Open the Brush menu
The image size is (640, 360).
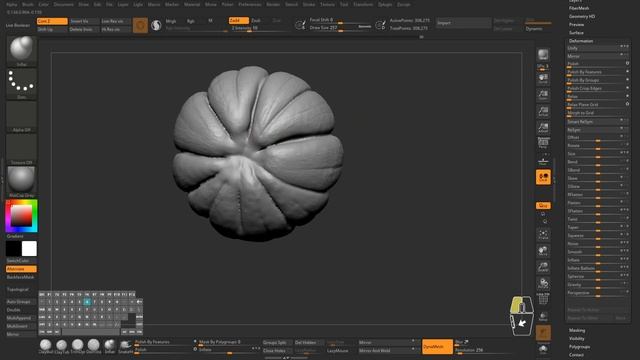click(28, 4)
